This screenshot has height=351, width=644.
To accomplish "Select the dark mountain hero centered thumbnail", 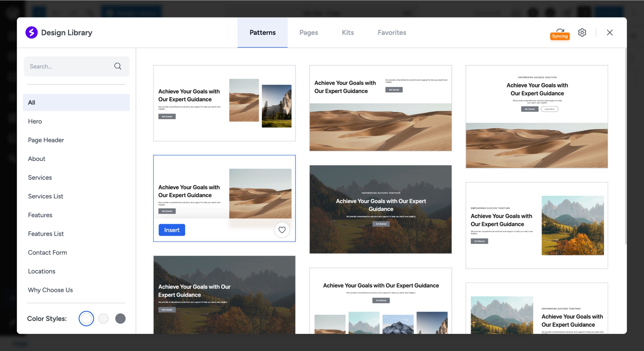I will tap(380, 209).
